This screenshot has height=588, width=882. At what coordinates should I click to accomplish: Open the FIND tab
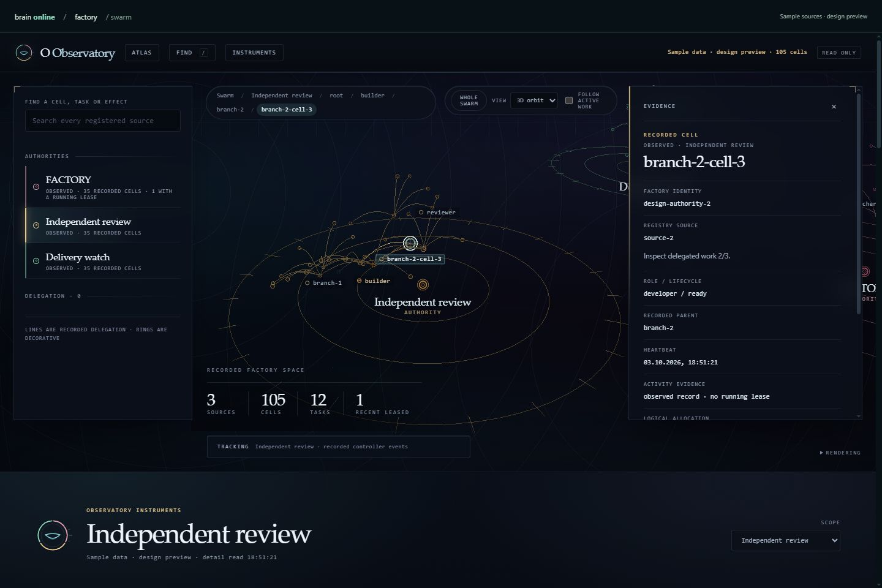(x=192, y=53)
